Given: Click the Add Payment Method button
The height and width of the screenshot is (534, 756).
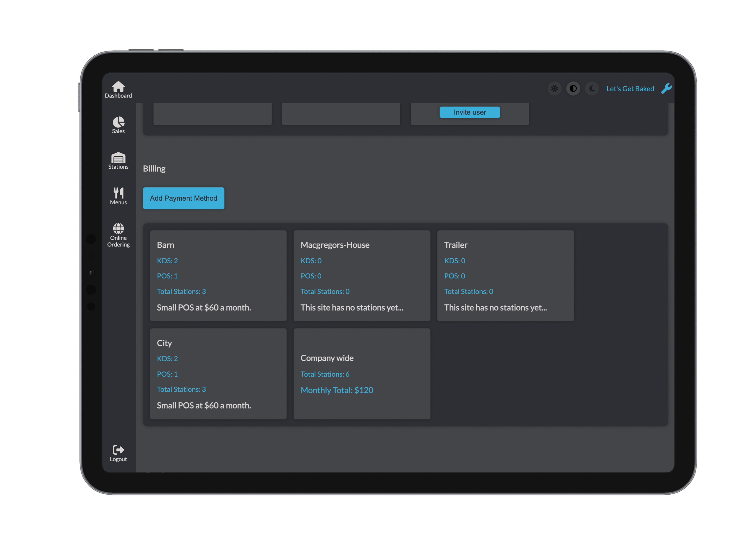Looking at the screenshot, I should coord(183,198).
